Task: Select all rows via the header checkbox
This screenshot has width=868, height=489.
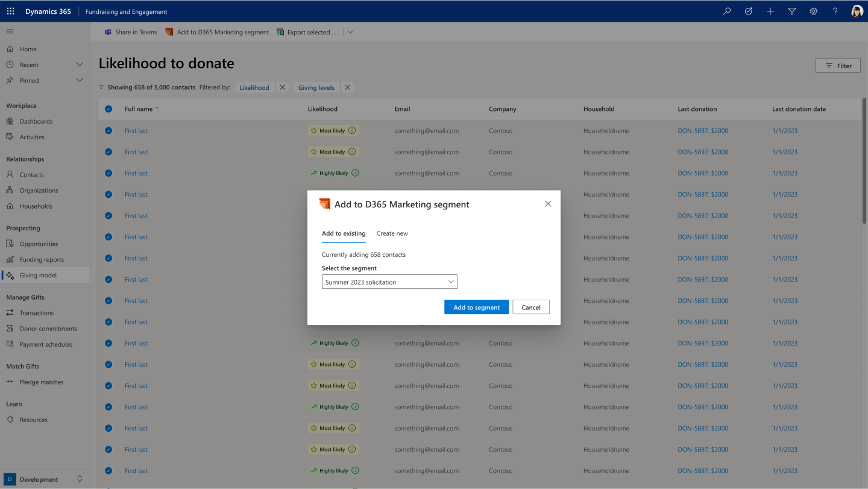Action: [108, 109]
